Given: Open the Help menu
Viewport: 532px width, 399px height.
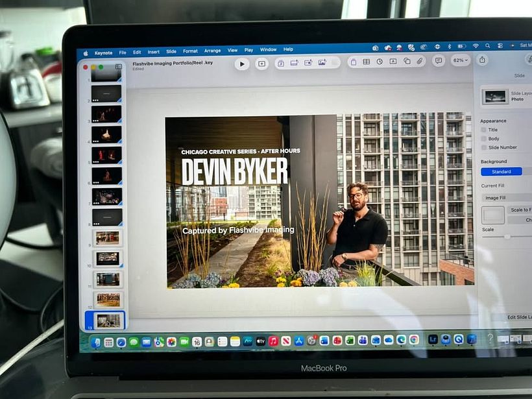Looking at the screenshot, I should click(288, 49).
